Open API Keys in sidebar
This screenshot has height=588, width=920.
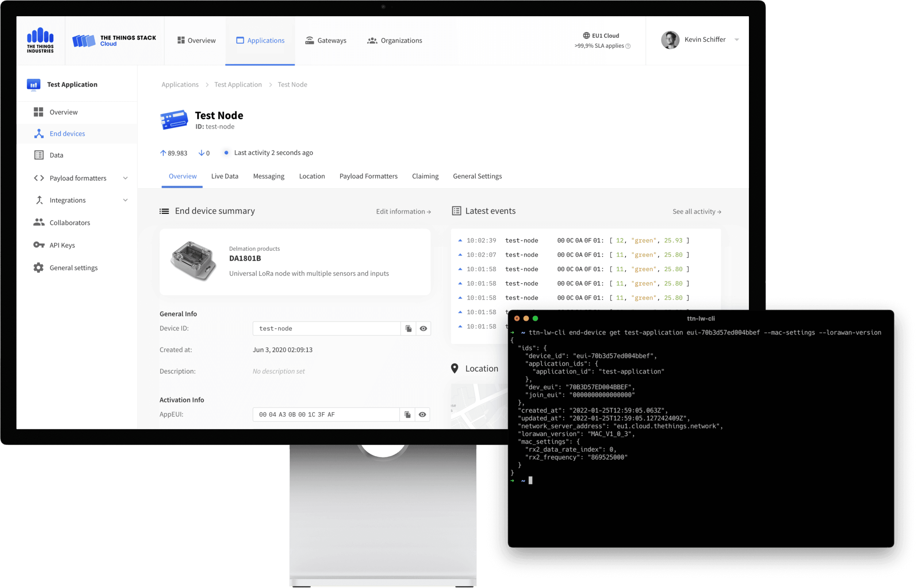coord(54,245)
